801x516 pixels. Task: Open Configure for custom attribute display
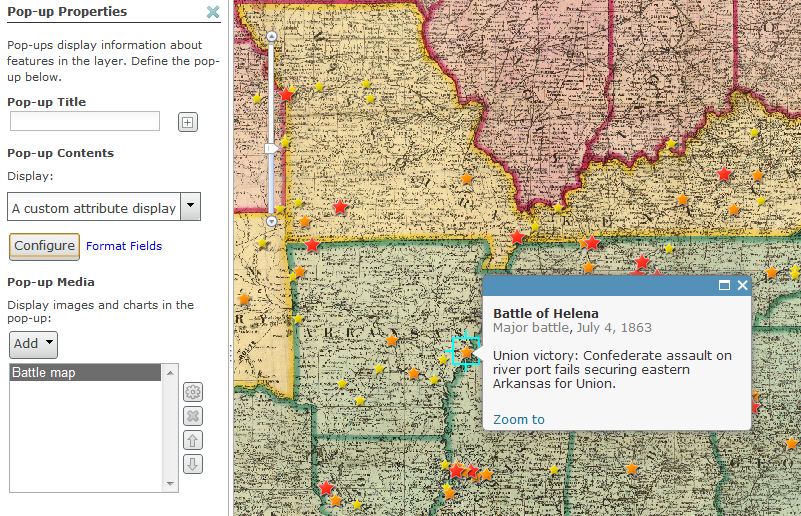click(44, 246)
